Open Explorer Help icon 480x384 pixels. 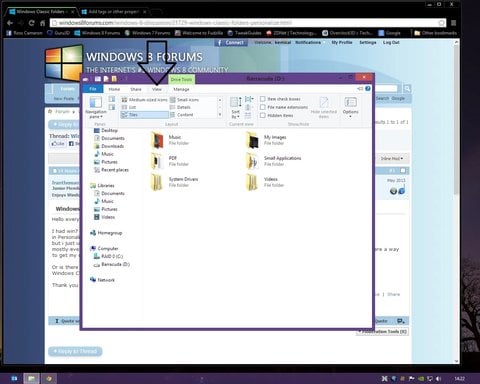pyautogui.click(x=368, y=89)
